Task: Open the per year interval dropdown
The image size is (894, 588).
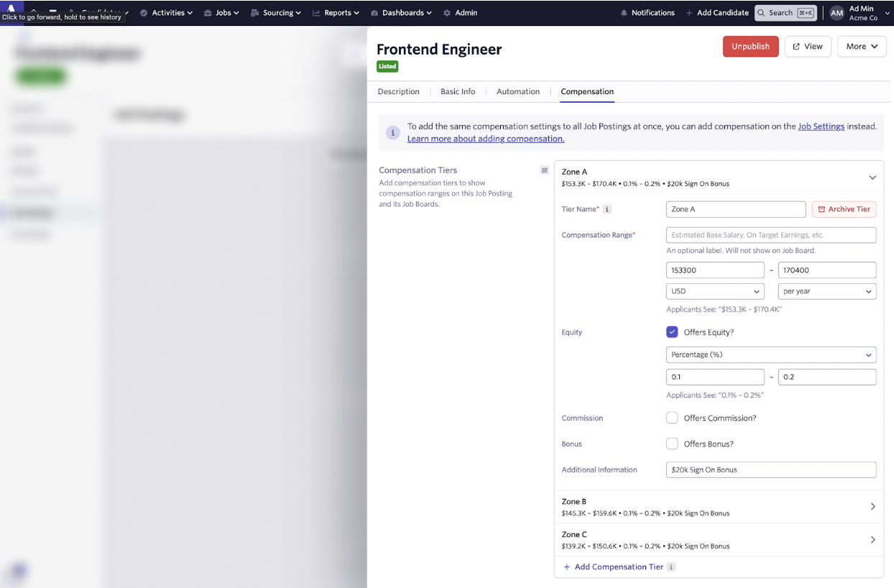Action: 827,291
